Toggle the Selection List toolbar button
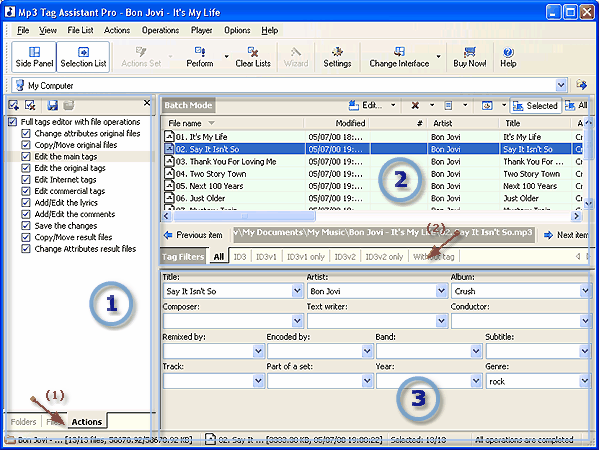The width and height of the screenshot is (600, 450). [x=83, y=57]
